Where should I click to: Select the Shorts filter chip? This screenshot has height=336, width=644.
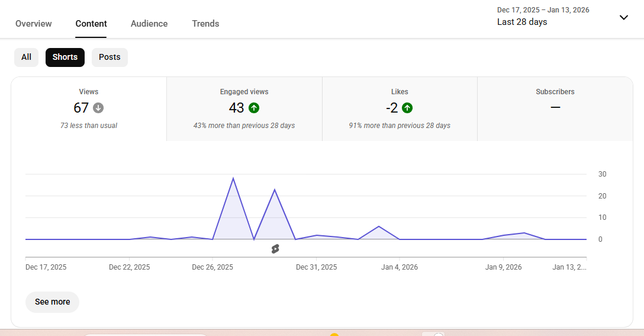point(65,57)
